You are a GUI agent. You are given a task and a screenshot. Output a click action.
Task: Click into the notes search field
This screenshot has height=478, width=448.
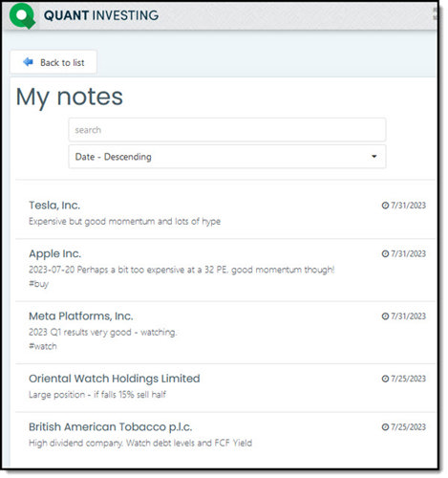(227, 130)
